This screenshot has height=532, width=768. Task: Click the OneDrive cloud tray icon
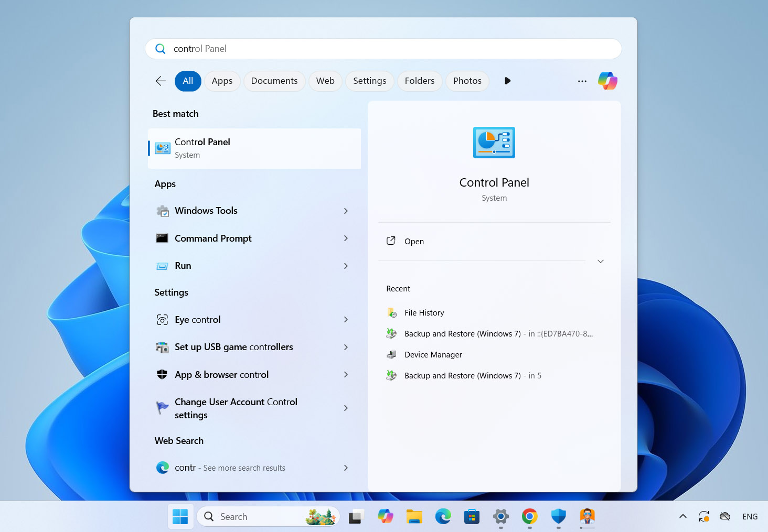click(725, 517)
